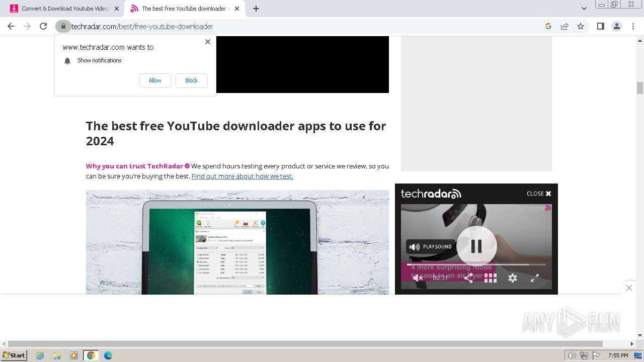Unmute the video with speaker icon
644x362 pixels.
click(418, 278)
